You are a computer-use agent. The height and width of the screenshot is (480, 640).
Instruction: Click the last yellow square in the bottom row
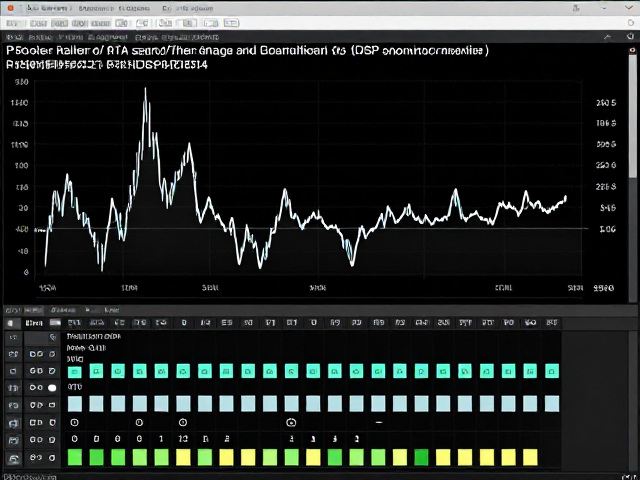pyautogui.click(x=530, y=458)
